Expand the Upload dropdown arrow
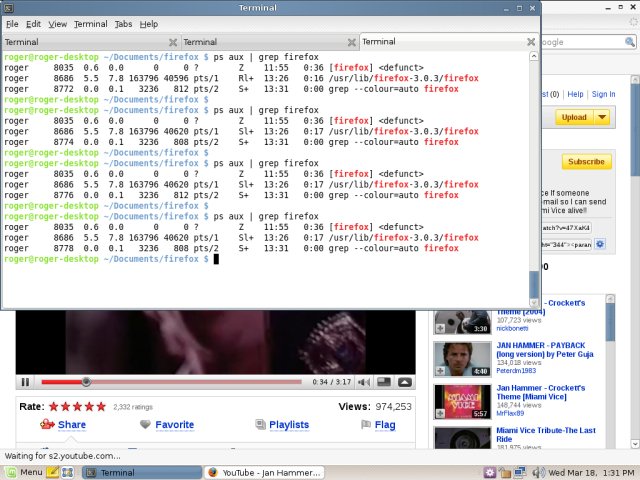 (602, 117)
